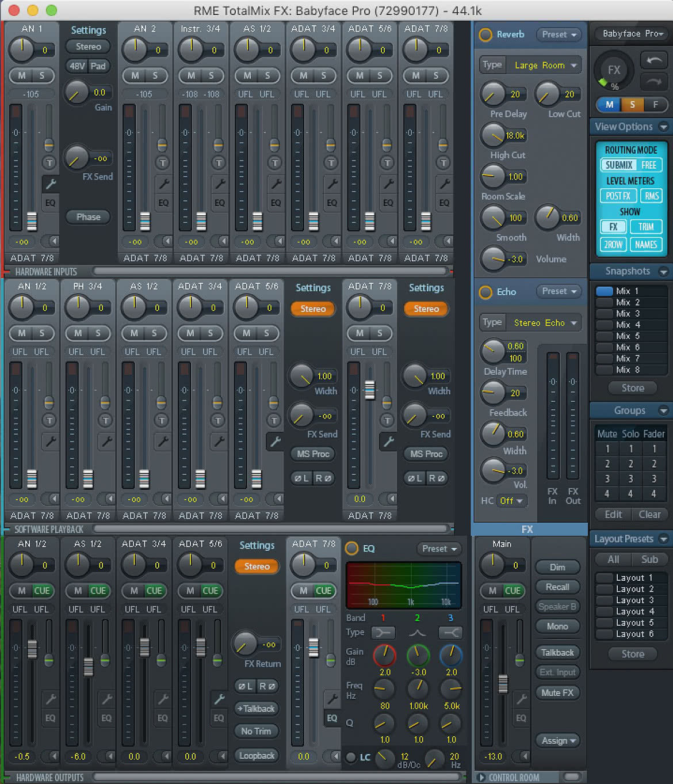Image resolution: width=673 pixels, height=784 pixels.
Task: Click EQ band 1 Gain knob
Action: click(385, 655)
